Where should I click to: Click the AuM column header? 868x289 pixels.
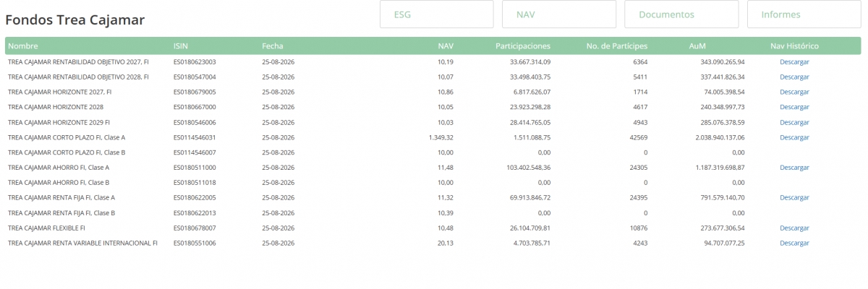(697, 46)
